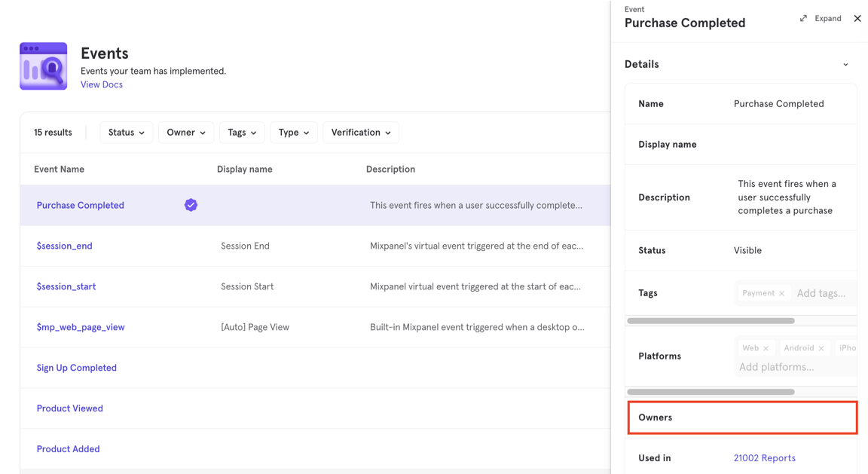Open the 21002 Reports link
868x474 pixels.
pos(765,458)
